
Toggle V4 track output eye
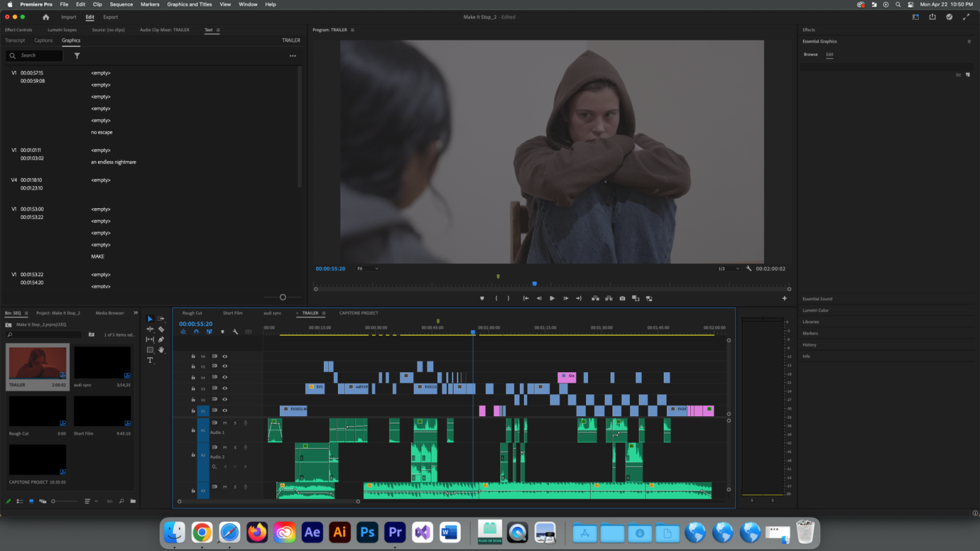(x=225, y=377)
